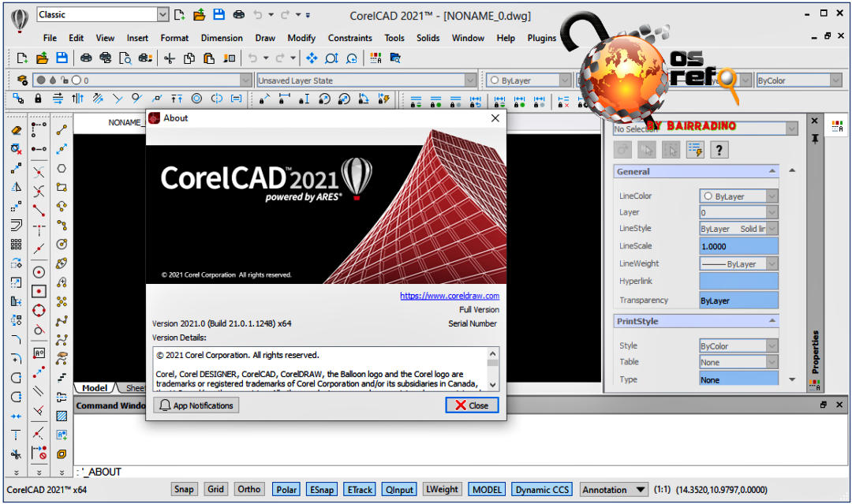This screenshot has height=504, width=852.
Task: Open the File menu
Action: point(50,38)
